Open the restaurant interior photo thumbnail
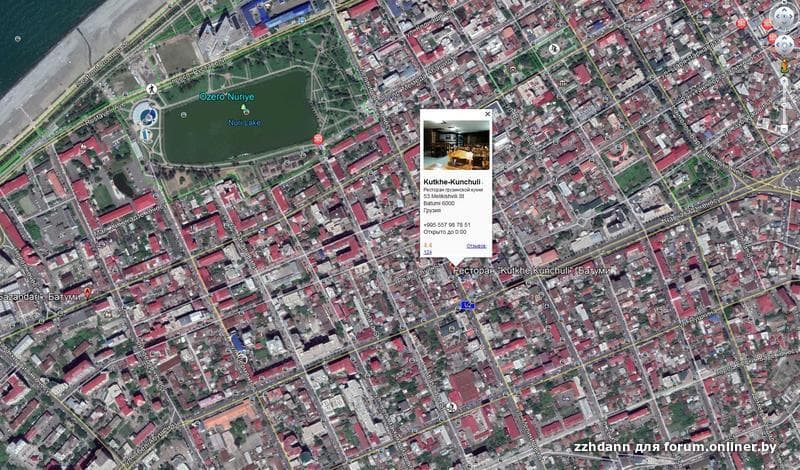The image size is (800, 470). click(457, 144)
